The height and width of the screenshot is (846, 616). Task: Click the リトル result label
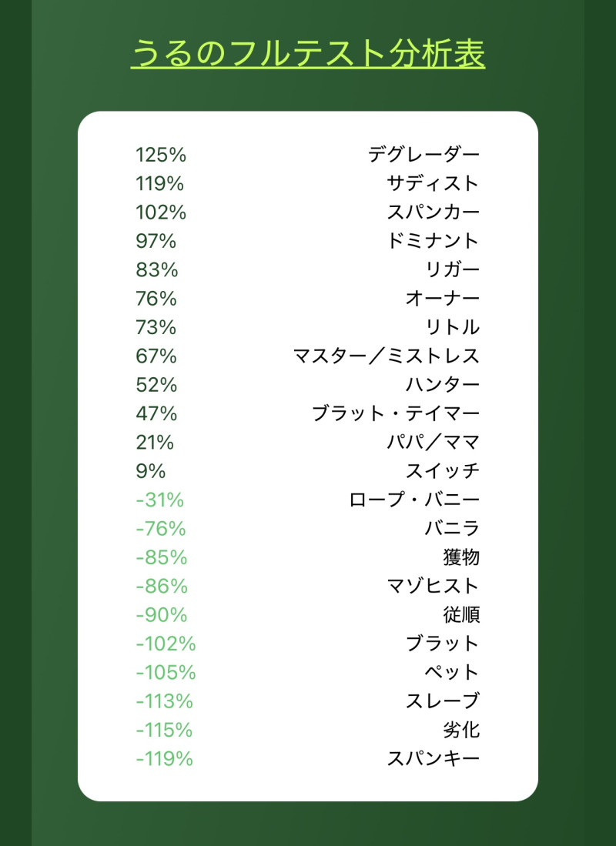452,327
